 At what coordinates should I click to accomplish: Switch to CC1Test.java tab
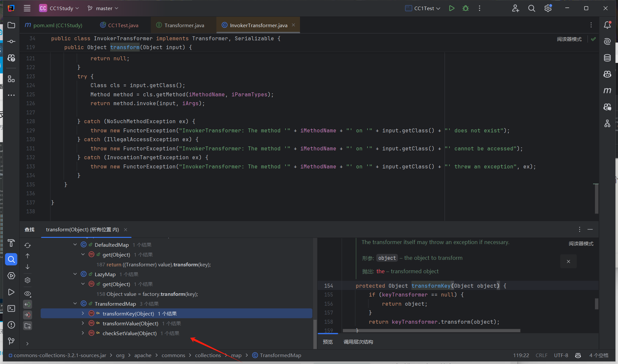point(119,25)
